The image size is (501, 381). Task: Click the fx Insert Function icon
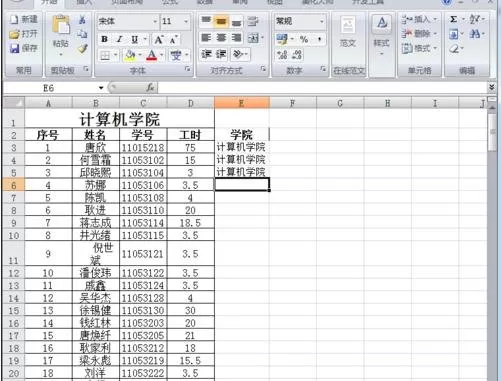coord(150,88)
